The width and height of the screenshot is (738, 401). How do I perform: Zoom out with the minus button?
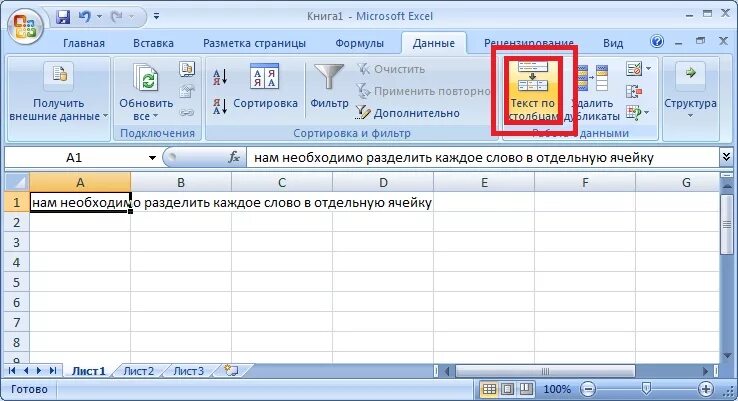tap(588, 389)
